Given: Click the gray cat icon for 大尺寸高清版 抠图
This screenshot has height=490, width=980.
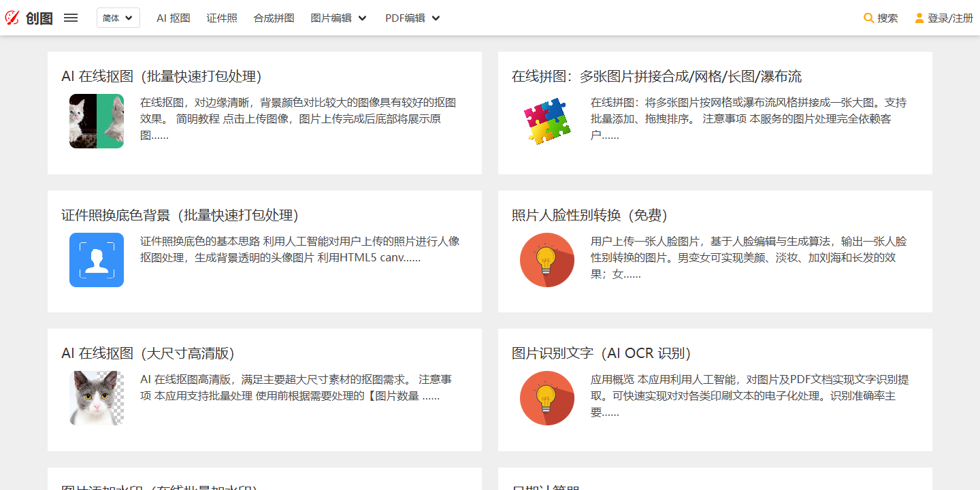Looking at the screenshot, I should coord(97,398).
